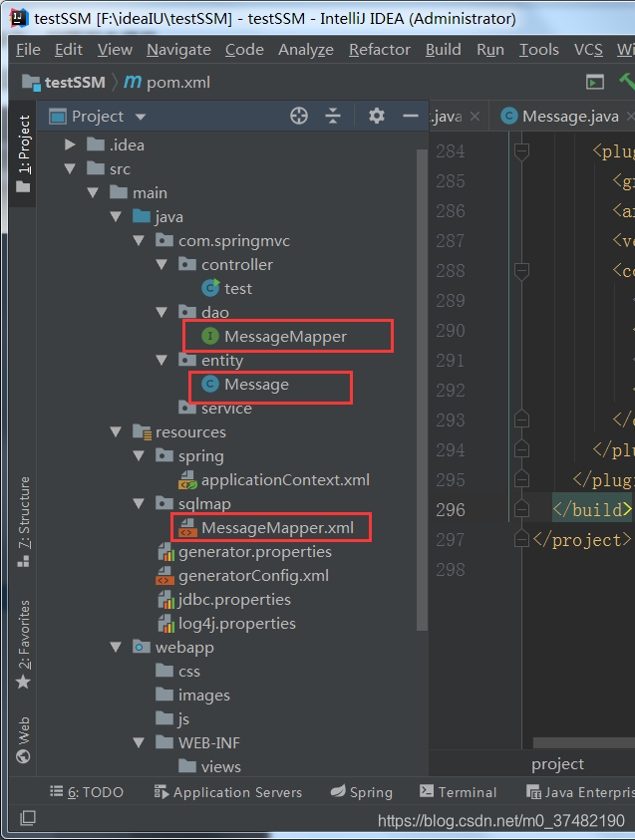Collapse the dao package arrow
635x840 pixels.
[x=161, y=312]
